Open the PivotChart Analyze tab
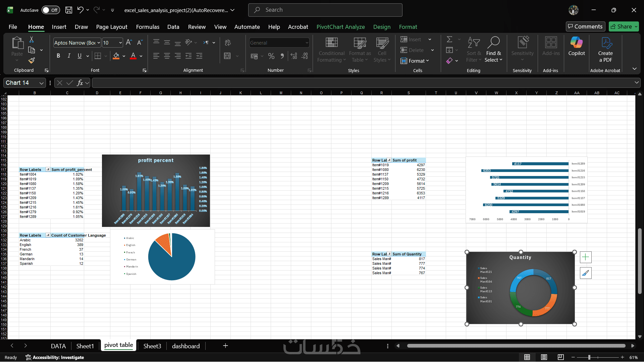The height and width of the screenshot is (362, 644). point(340,27)
